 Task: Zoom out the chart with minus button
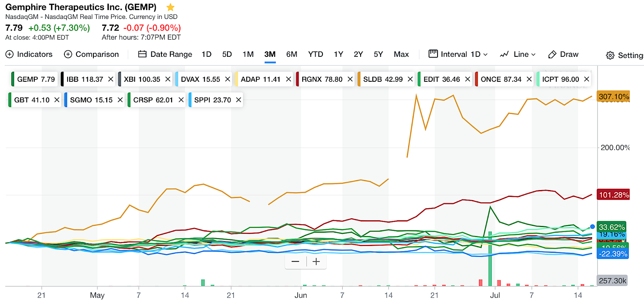click(295, 262)
